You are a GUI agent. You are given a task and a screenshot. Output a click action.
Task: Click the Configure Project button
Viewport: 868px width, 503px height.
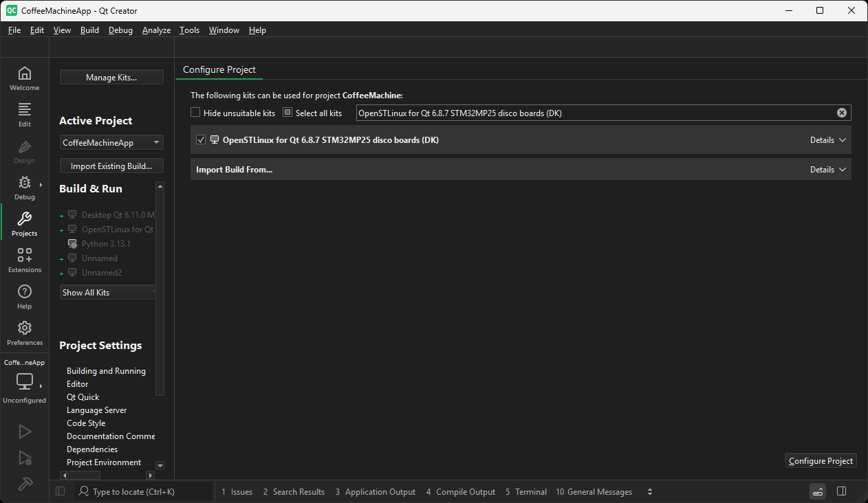821,460
